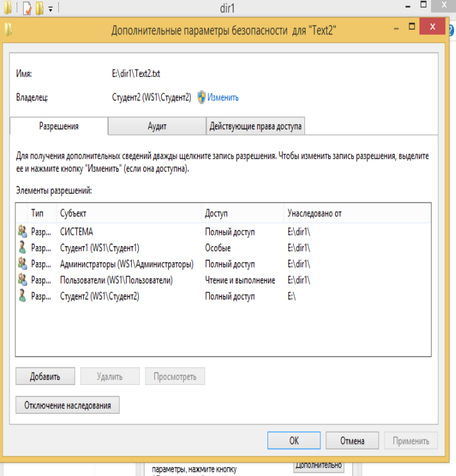Viewport: 456px width, 476px height.
Task: Minimize the dir1 window
Action: [408, 6]
